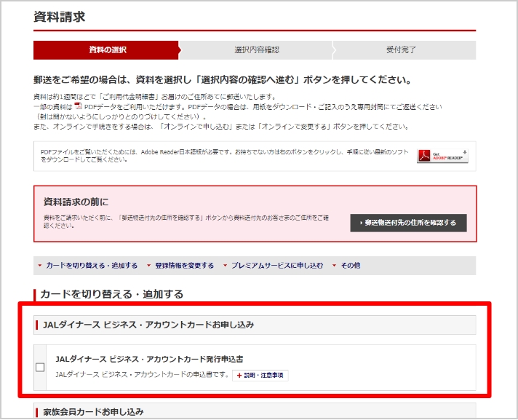Click the Get Adobe Reader download badge

coord(442,156)
